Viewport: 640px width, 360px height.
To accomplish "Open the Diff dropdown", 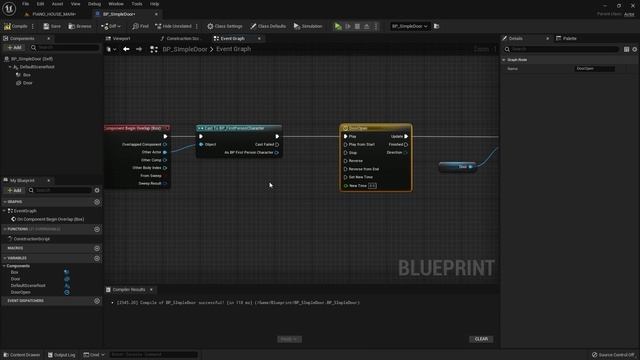I will pyautogui.click(x=111, y=26).
